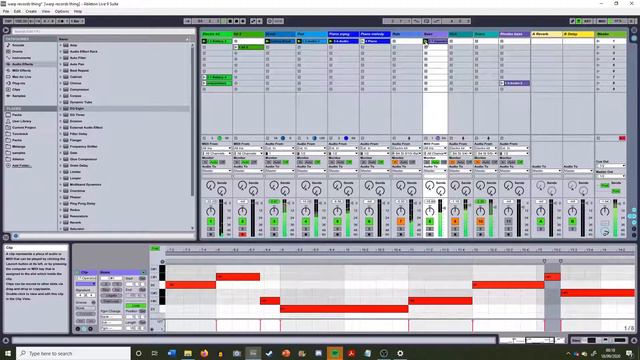Select Audio Effects category
The width and height of the screenshot is (640, 360).
click(22, 64)
